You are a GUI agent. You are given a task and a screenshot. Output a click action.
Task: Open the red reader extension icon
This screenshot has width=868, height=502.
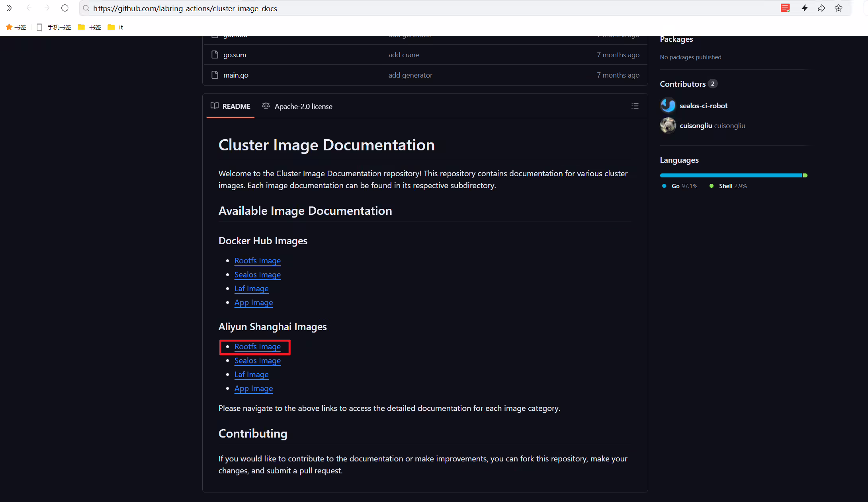[785, 8]
